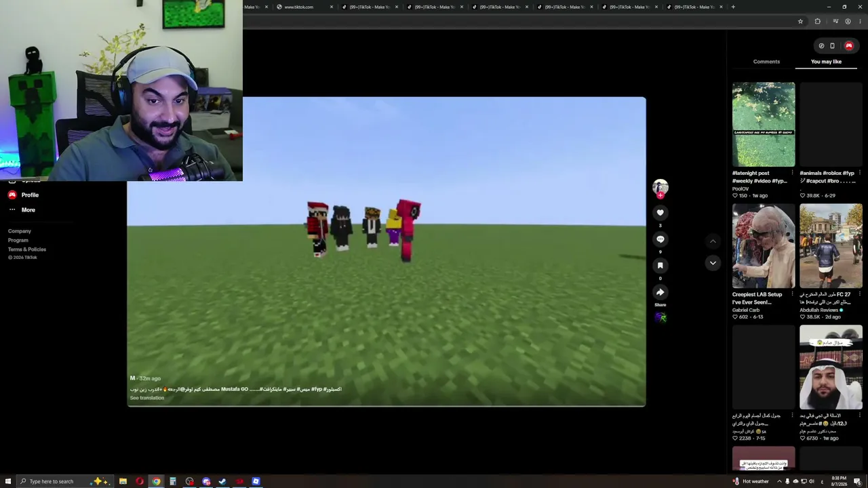Open the Chrome extensions puzzle icon

(x=817, y=22)
